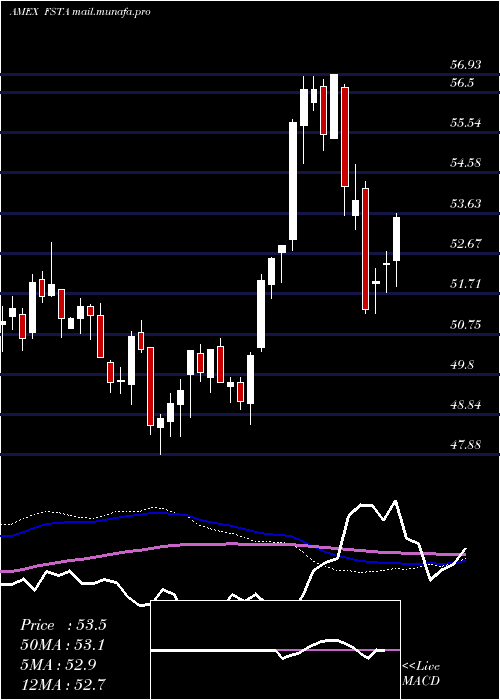
Task: Select the 51.71 price level label
Action: (466, 283)
